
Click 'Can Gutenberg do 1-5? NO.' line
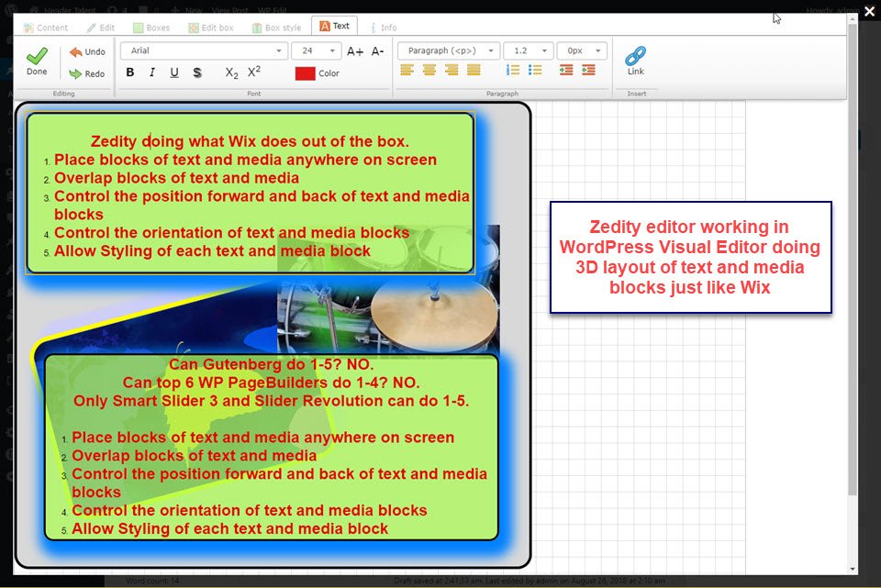pyautogui.click(x=272, y=364)
